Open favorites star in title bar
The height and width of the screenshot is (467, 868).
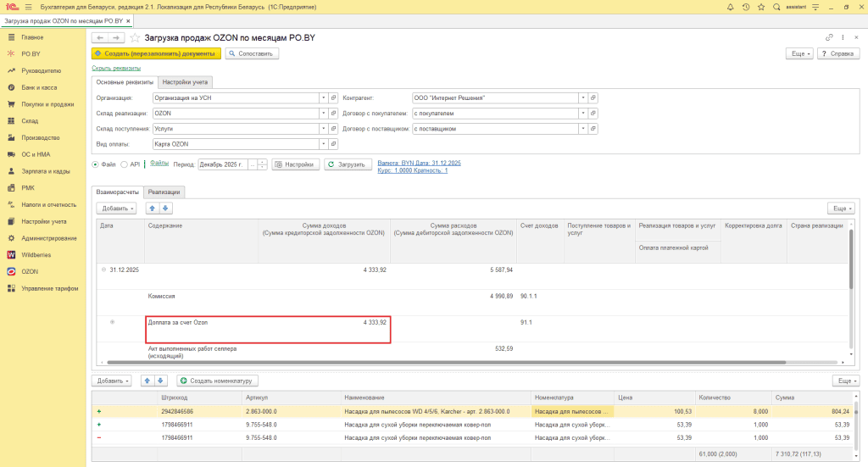coord(761,7)
